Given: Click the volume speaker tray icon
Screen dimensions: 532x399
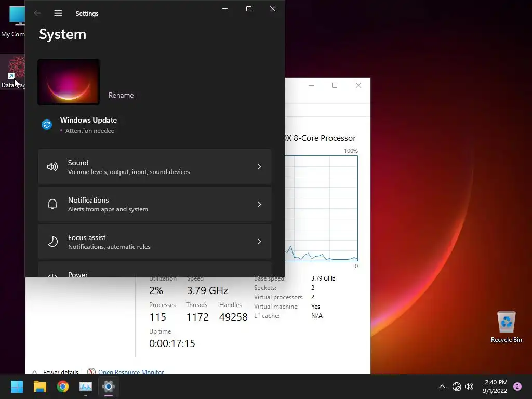Looking at the screenshot, I should 469,387.
